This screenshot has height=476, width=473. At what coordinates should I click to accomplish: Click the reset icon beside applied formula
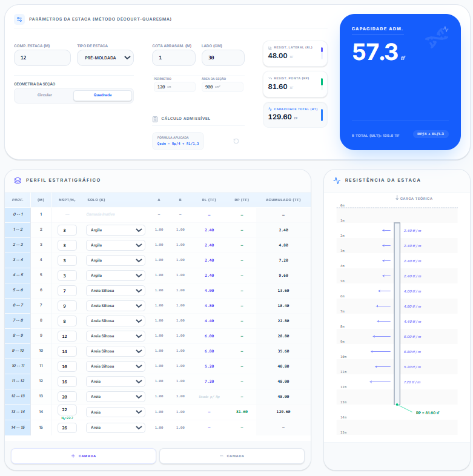(236, 141)
